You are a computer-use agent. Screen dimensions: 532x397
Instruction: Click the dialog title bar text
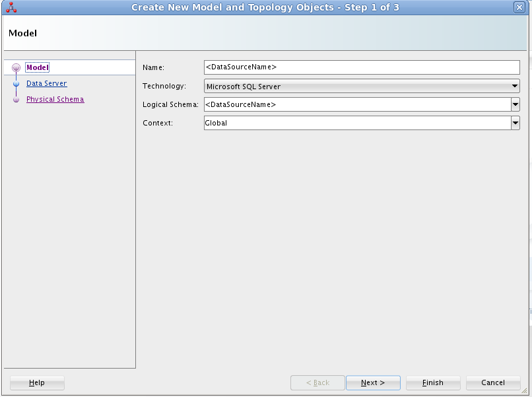265,7
